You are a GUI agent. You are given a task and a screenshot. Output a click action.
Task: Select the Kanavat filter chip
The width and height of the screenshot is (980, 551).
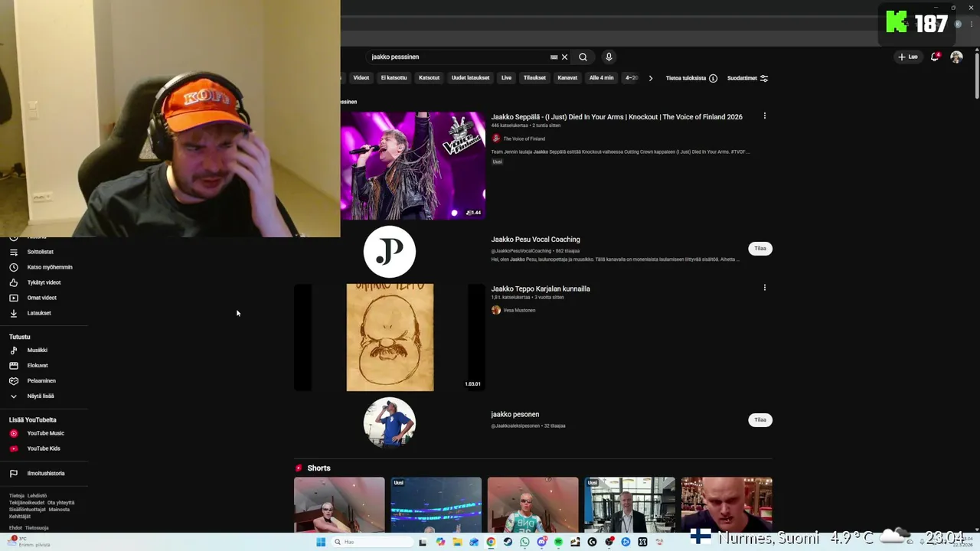pyautogui.click(x=567, y=78)
